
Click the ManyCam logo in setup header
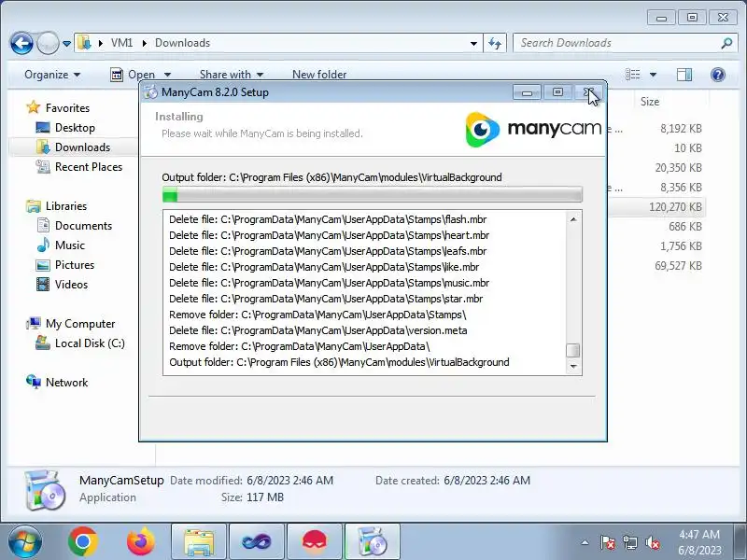pos(533,129)
